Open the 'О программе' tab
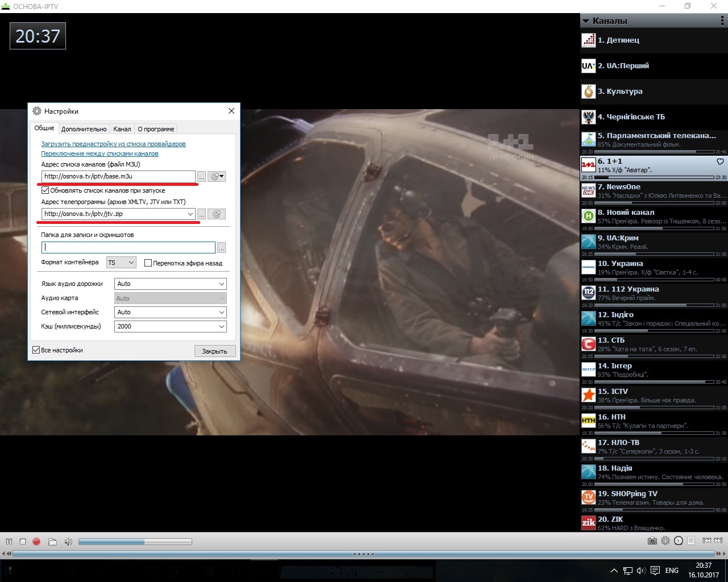The height and width of the screenshot is (582, 728). (156, 129)
